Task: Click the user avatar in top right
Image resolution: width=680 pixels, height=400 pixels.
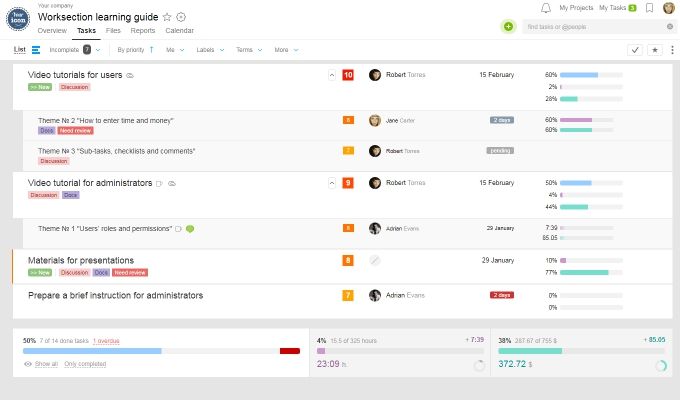Action: pos(668,8)
